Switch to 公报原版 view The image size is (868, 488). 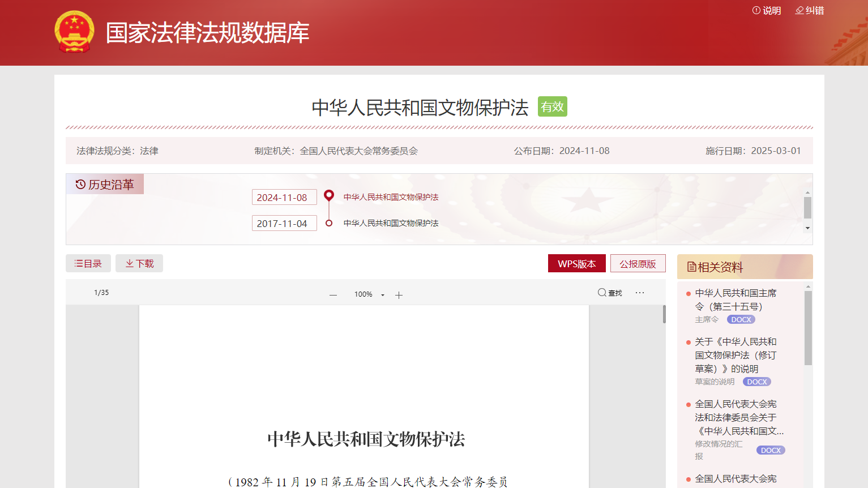[x=638, y=264]
